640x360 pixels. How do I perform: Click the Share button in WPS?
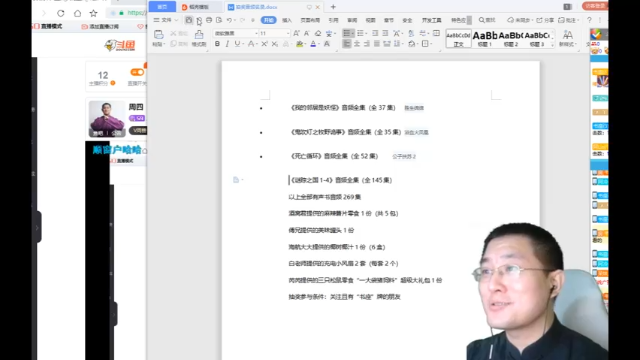545,20
